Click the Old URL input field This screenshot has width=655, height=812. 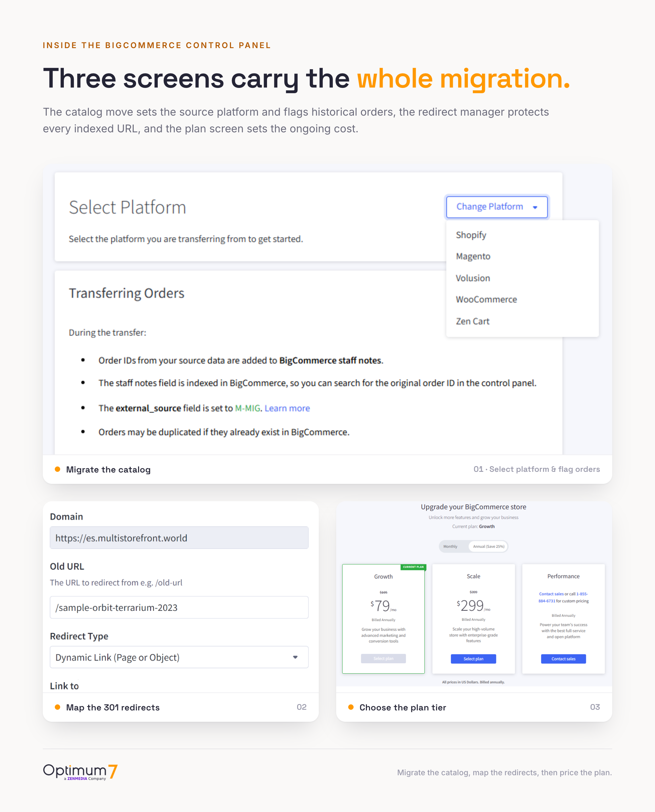click(x=179, y=607)
